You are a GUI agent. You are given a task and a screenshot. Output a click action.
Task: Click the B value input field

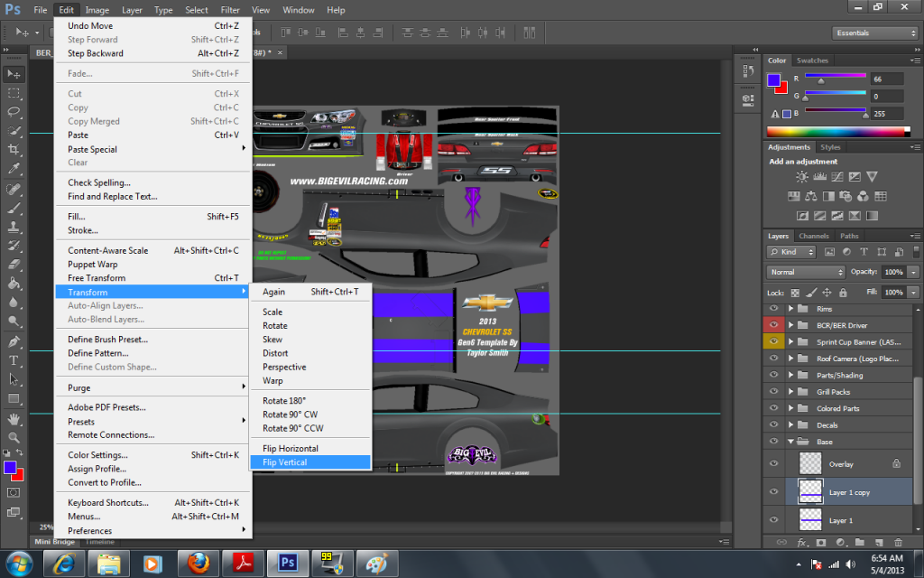(x=887, y=113)
